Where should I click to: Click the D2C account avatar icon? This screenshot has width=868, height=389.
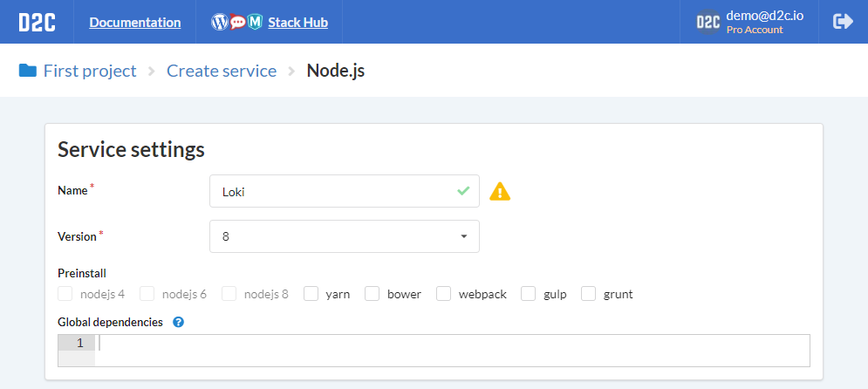708,22
